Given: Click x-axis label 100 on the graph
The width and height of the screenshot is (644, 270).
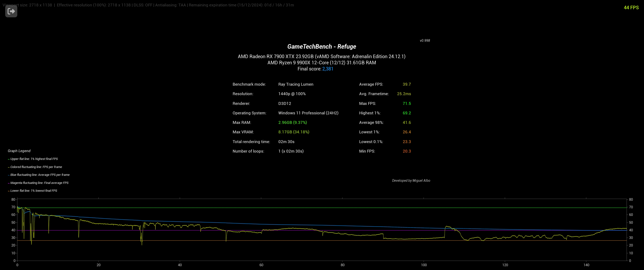Looking at the screenshot, I should 424,265.
